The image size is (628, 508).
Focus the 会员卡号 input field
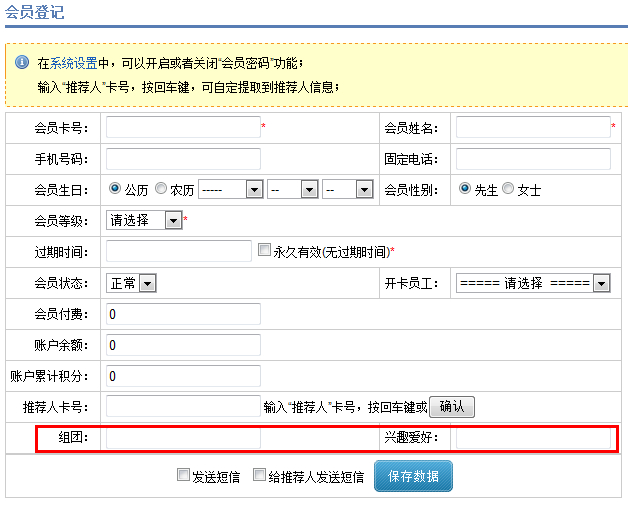[x=183, y=127]
